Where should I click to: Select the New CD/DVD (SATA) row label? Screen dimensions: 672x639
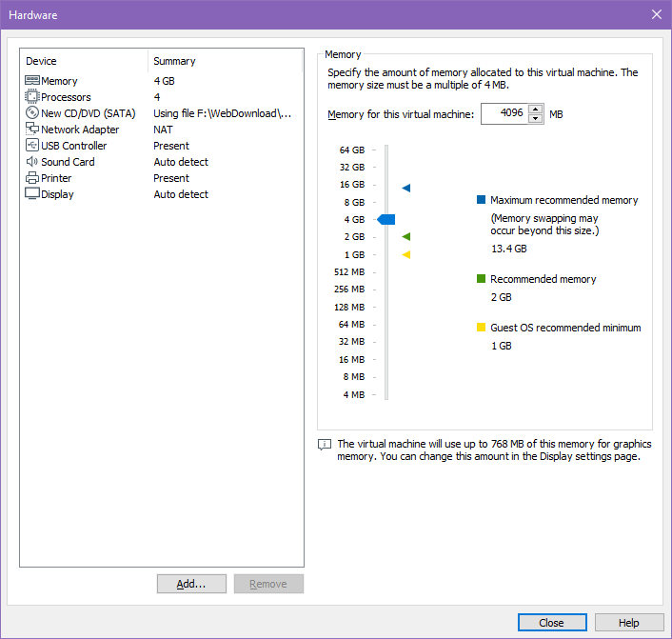(89, 113)
